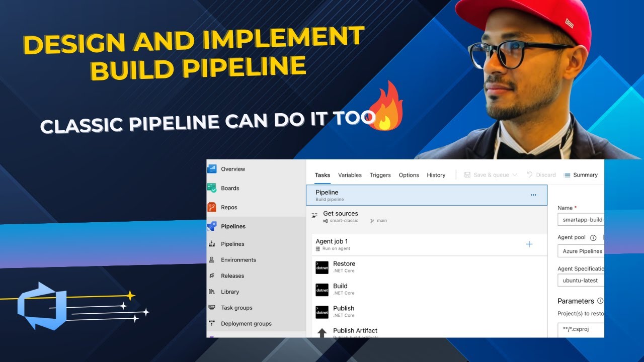Open the ubuntu-latest agent specification dropdown

point(581,280)
